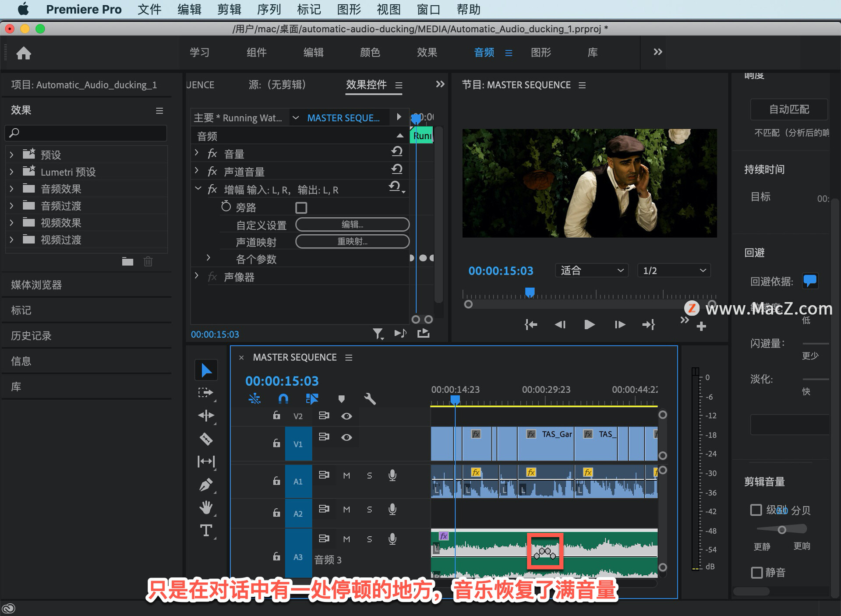
Task: Mute track A1
Action: pos(346,475)
